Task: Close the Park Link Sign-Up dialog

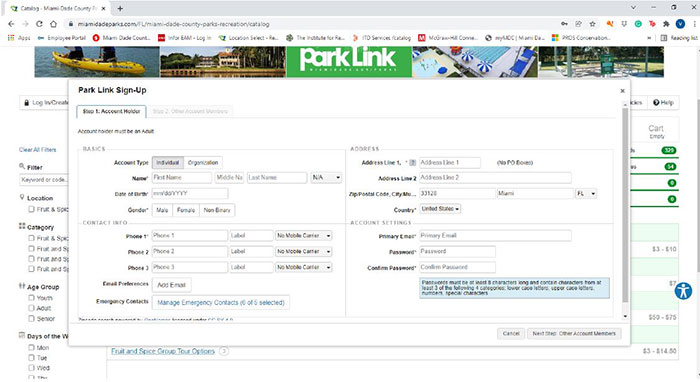Action: [x=622, y=91]
